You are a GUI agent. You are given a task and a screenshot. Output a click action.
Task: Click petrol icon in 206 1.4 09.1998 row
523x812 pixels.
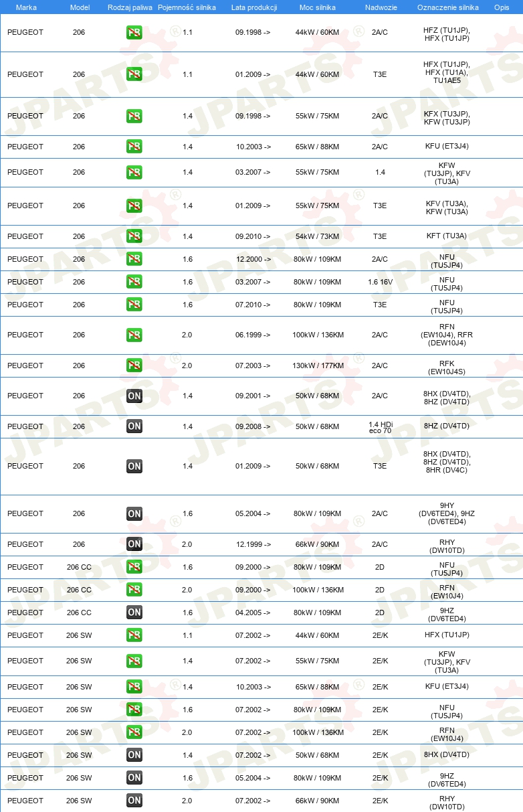coord(134,116)
